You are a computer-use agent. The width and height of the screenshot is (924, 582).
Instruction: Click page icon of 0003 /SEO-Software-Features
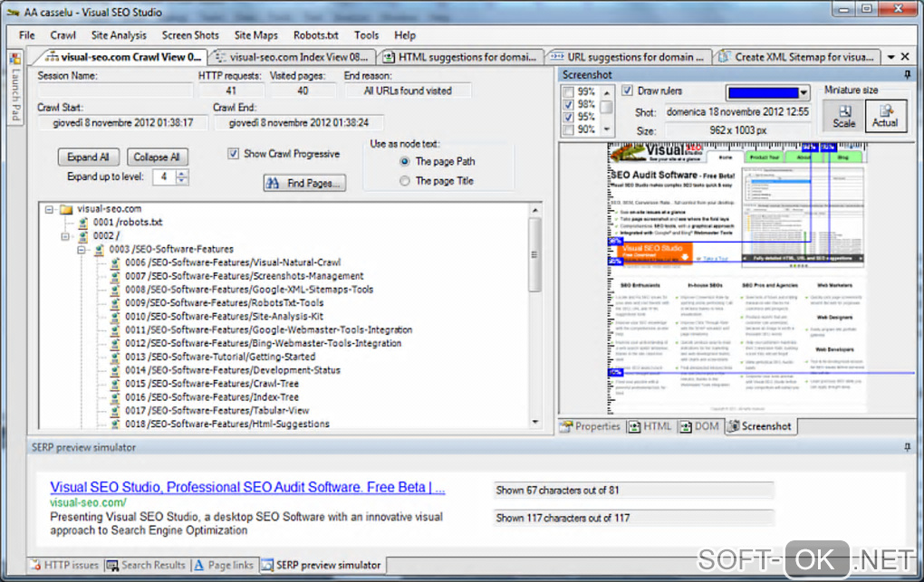[100, 249]
